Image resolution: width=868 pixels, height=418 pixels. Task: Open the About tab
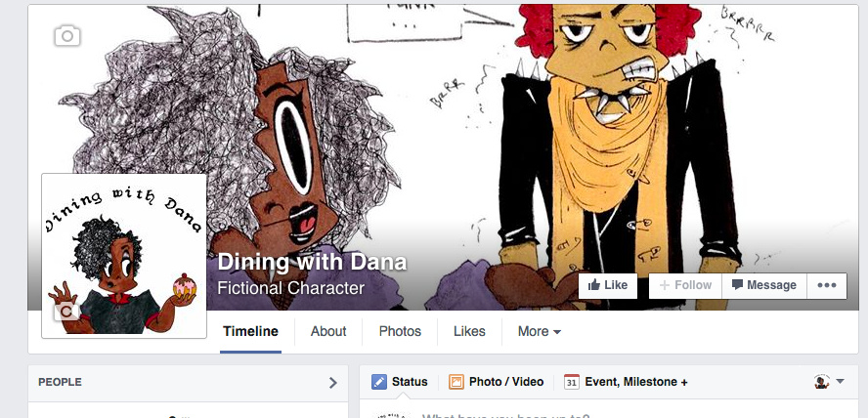(x=328, y=331)
